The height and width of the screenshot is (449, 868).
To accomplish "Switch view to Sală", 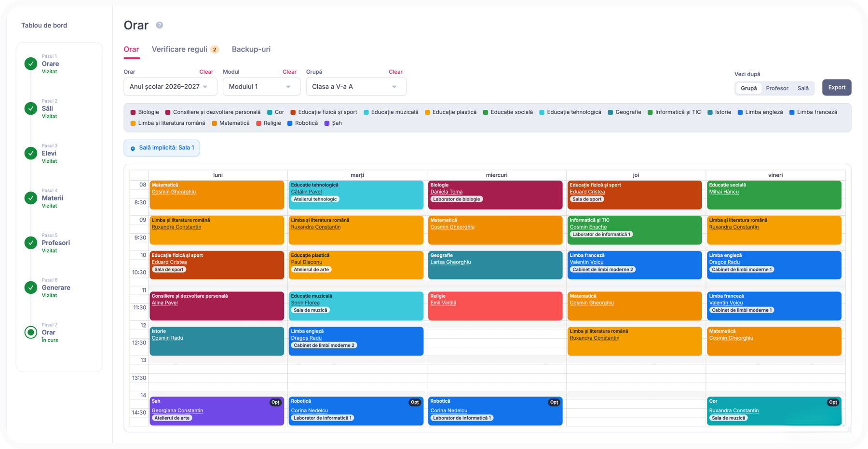I will point(803,88).
